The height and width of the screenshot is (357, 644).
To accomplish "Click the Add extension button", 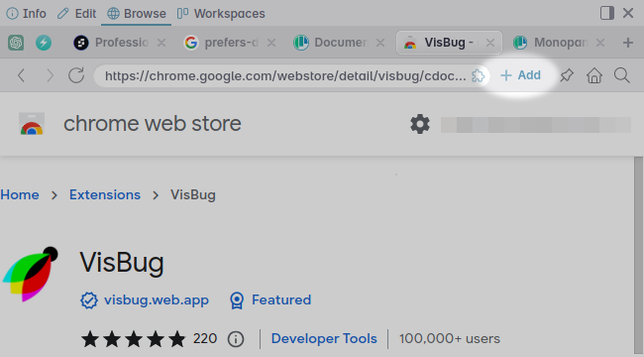I will [521, 75].
